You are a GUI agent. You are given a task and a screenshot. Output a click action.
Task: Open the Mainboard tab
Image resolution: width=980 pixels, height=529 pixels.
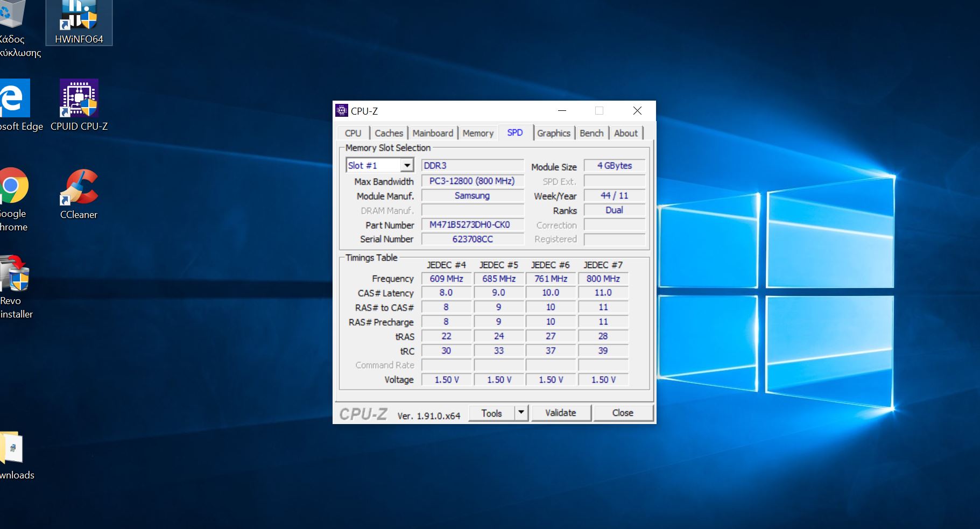(433, 133)
